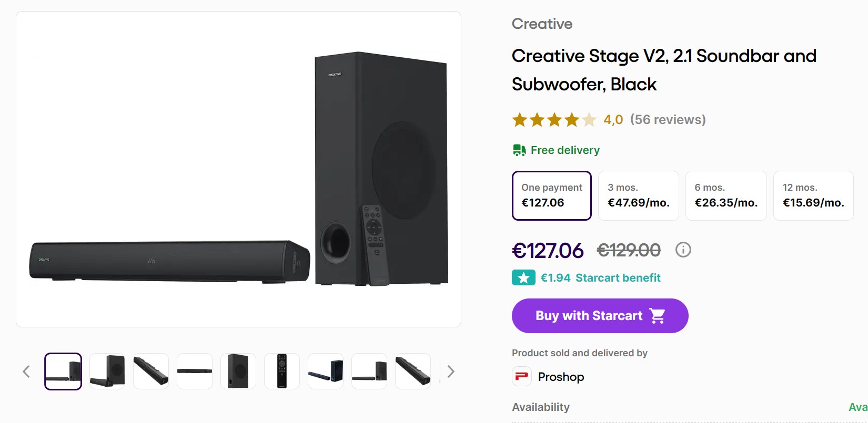Image resolution: width=868 pixels, height=423 pixels.
Task: Open the Proshop seller page
Action: coord(561,377)
